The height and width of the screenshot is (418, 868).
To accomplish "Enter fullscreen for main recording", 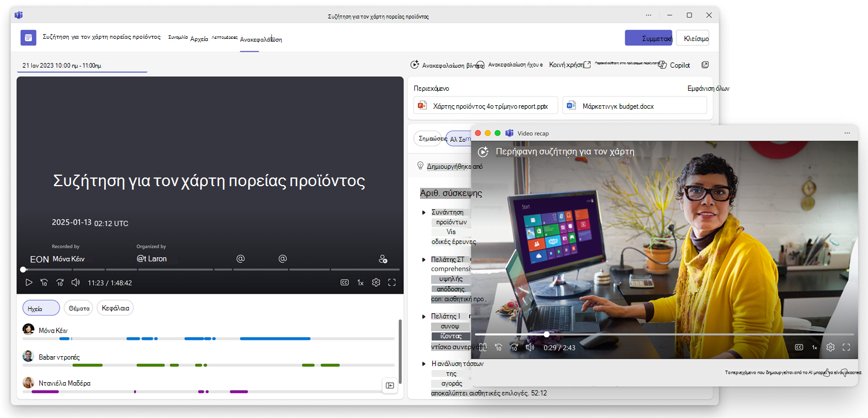I will pyautogui.click(x=392, y=283).
